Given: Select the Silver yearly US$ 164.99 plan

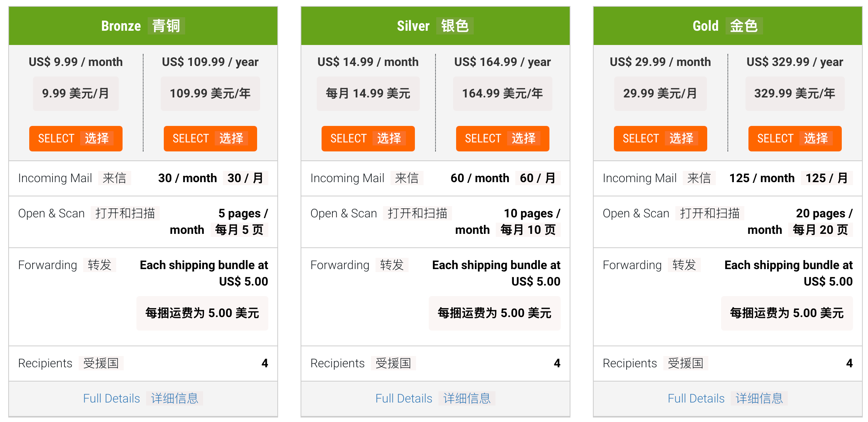Looking at the screenshot, I should click(503, 139).
